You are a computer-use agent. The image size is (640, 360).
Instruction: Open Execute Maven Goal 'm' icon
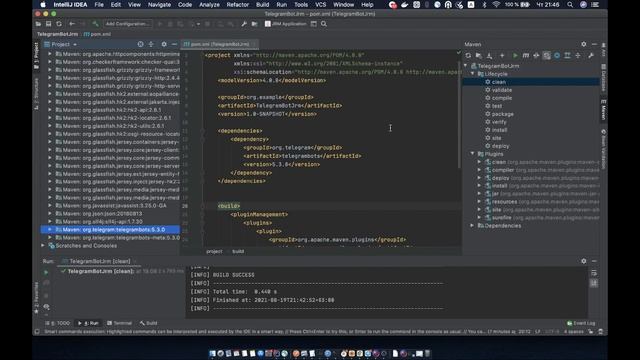point(526,56)
